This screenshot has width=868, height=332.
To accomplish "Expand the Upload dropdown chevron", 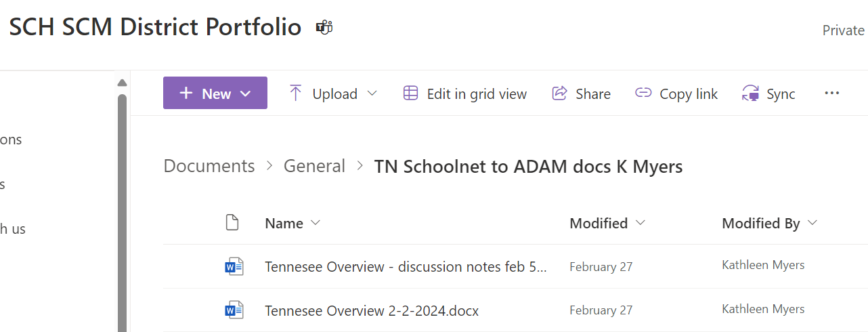I will tap(372, 94).
